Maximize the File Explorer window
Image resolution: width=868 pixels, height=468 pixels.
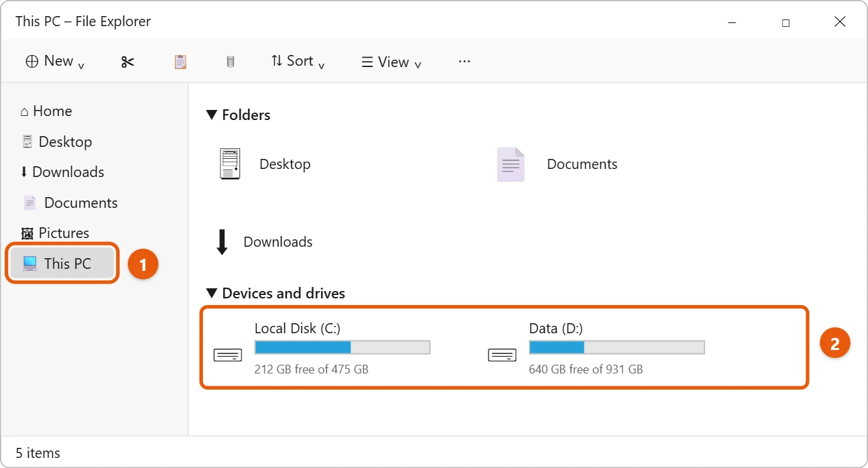coord(786,22)
